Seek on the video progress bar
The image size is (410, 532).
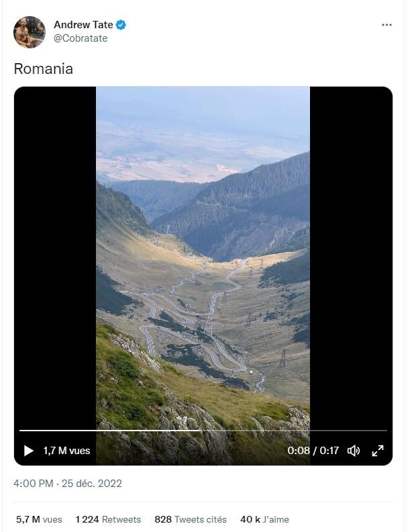tap(203, 430)
